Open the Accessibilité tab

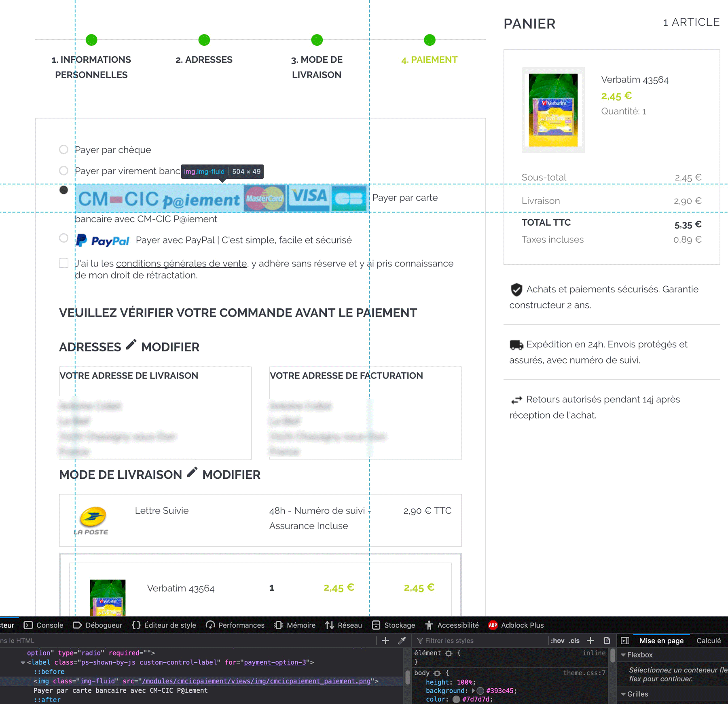[x=452, y=625]
